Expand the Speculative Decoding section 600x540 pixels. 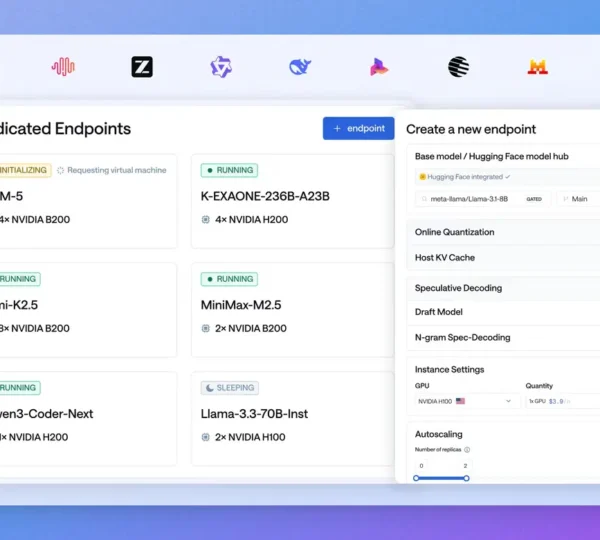(503, 288)
